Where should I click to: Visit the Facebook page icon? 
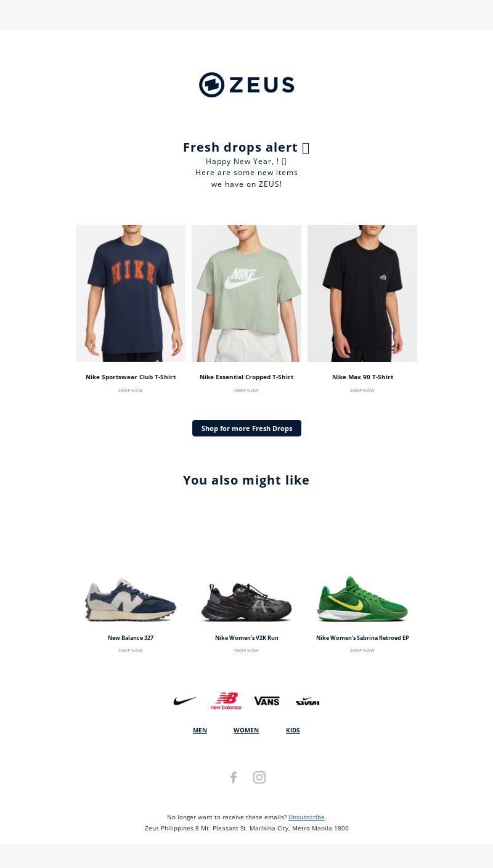point(234,777)
